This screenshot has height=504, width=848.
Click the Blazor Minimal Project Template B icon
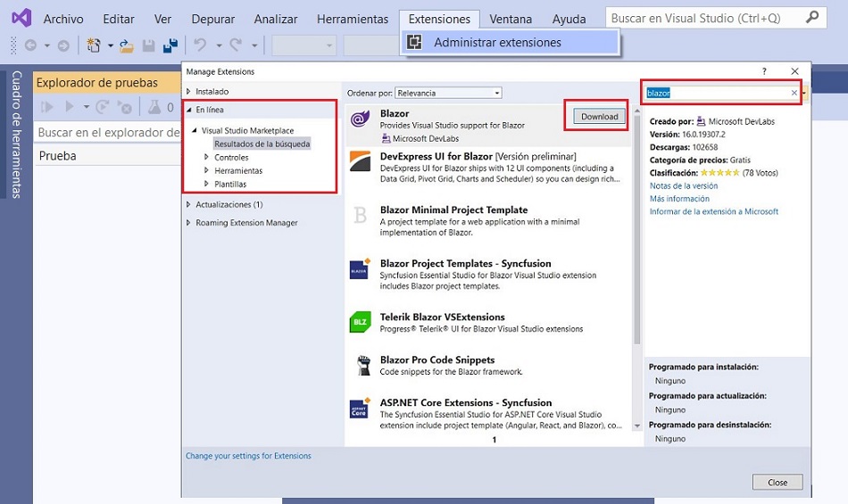tap(361, 214)
